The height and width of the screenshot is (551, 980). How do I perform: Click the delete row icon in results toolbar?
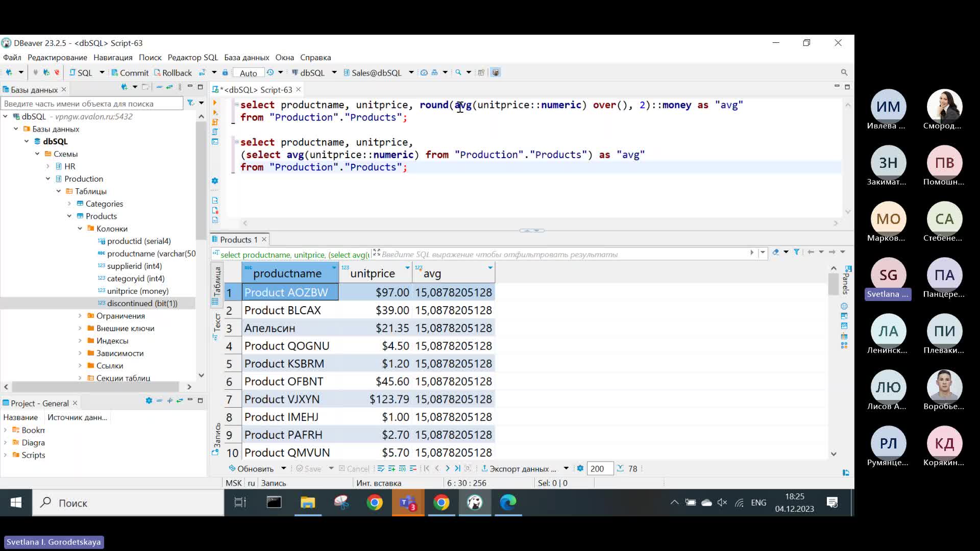click(x=413, y=468)
